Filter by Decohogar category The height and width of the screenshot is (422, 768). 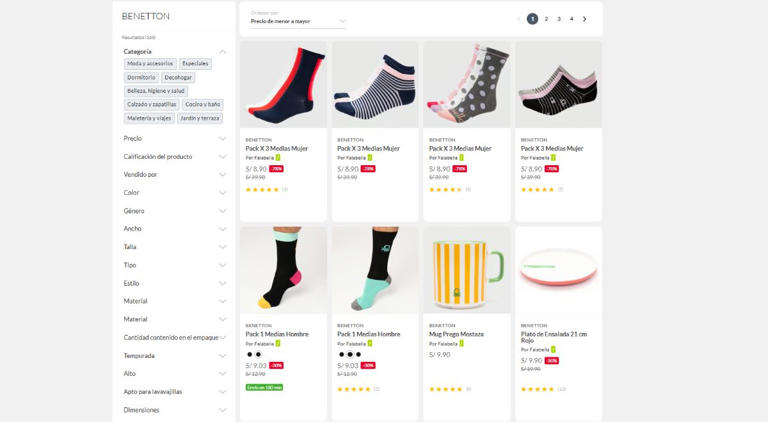click(x=178, y=77)
